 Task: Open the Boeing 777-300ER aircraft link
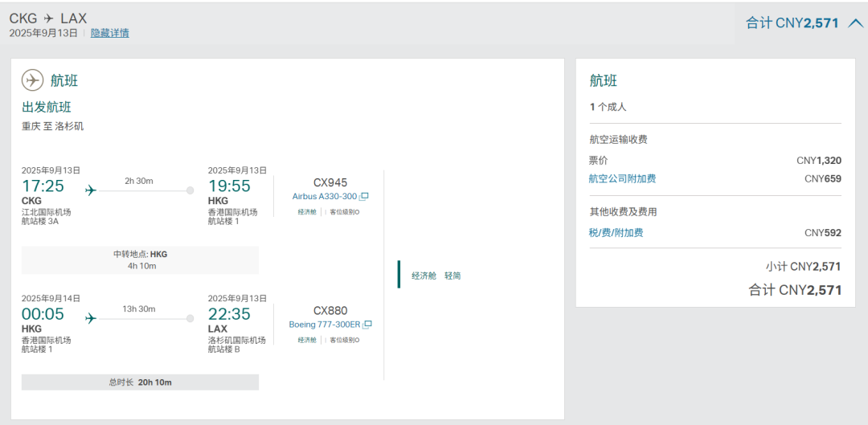[x=325, y=325]
